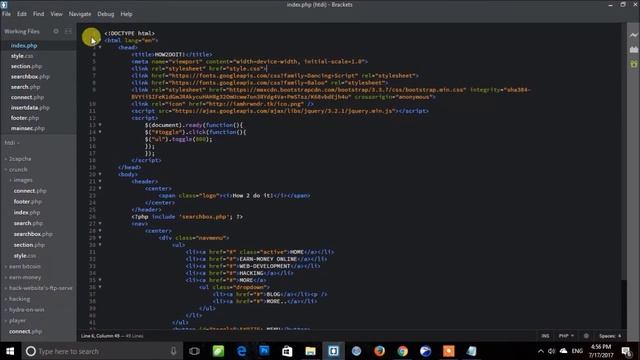Click the WEB-DEVELOPMENT list item code line
Image resolution: width=640 pixels, height=360 pixels.
[252, 266]
